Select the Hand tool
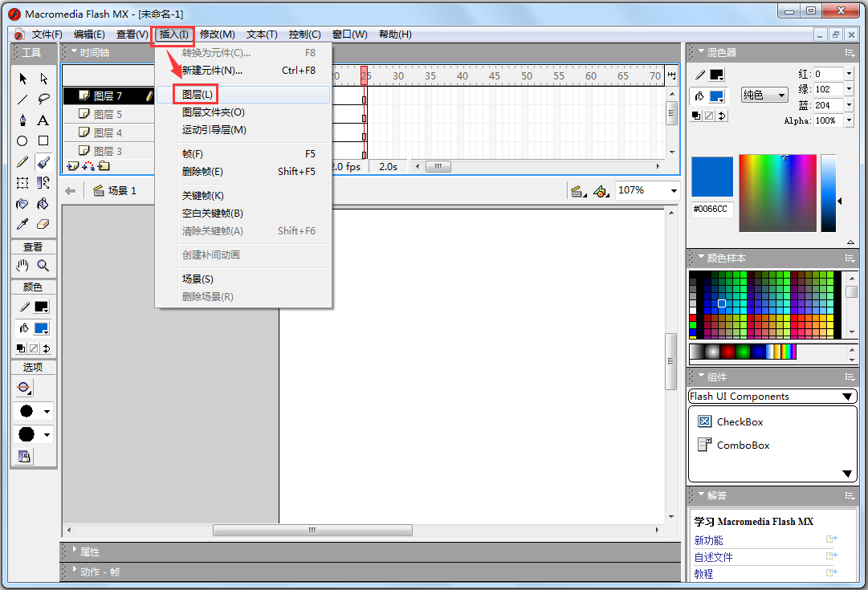This screenshot has height=590, width=868. point(22,266)
